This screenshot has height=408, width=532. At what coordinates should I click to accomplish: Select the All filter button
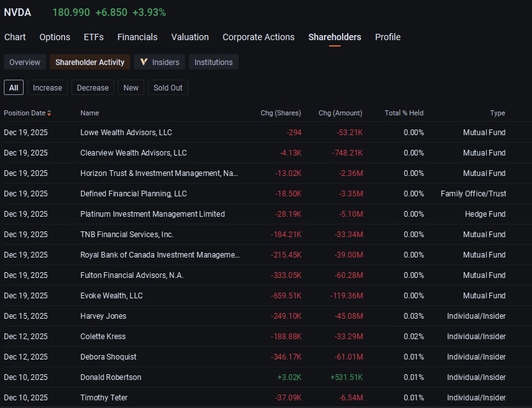tap(13, 87)
